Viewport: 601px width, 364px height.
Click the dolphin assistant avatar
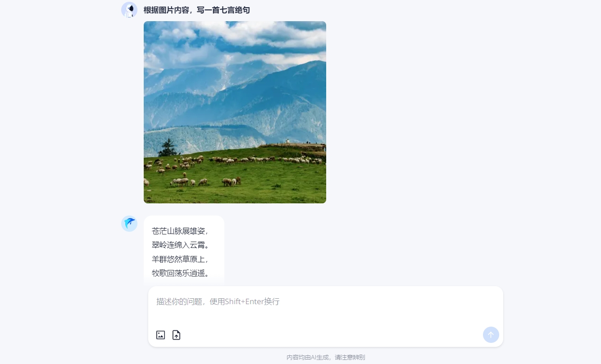click(129, 224)
